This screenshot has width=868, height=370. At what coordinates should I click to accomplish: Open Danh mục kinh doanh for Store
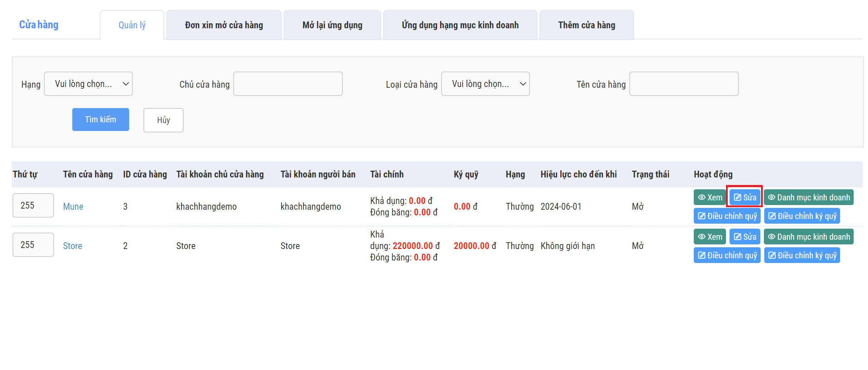point(808,237)
